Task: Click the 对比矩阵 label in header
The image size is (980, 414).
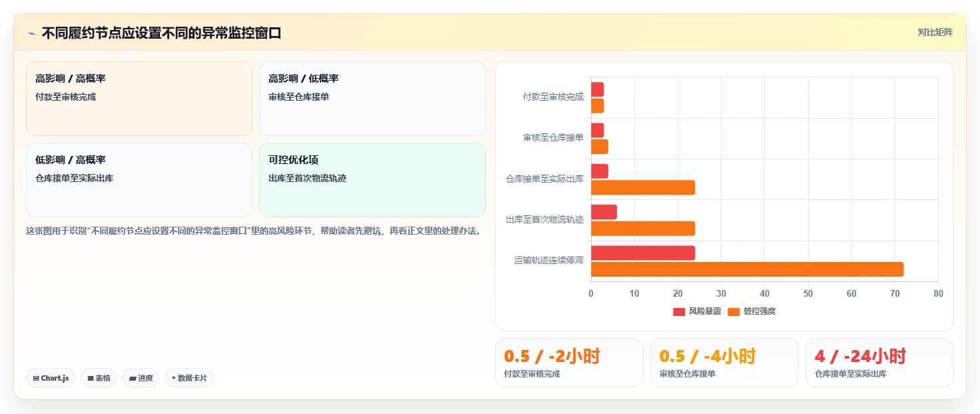Action: tap(935, 32)
